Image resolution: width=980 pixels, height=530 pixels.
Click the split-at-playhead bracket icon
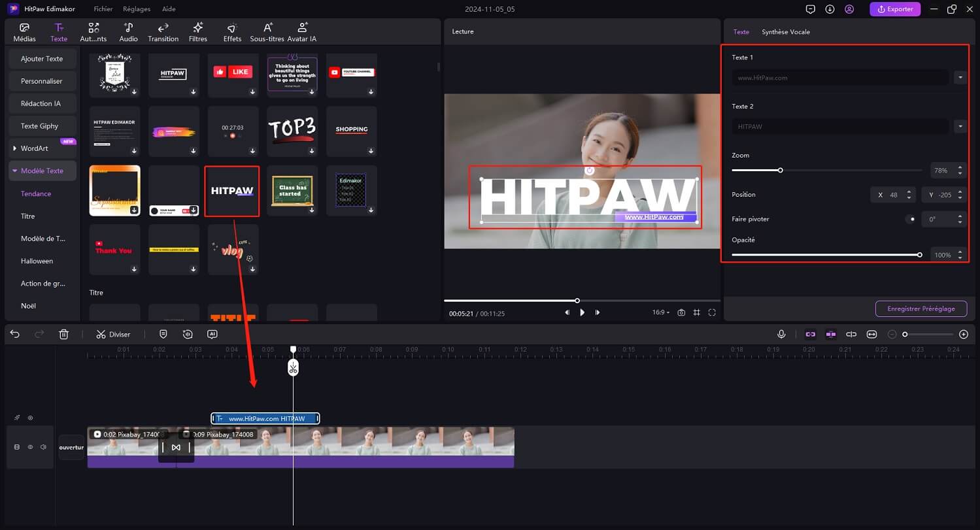point(851,334)
